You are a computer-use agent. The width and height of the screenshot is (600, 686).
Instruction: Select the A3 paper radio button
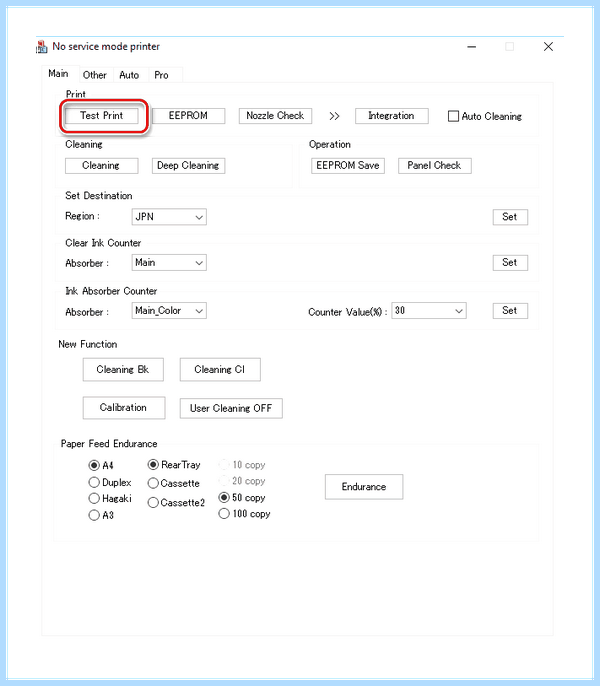pos(94,515)
